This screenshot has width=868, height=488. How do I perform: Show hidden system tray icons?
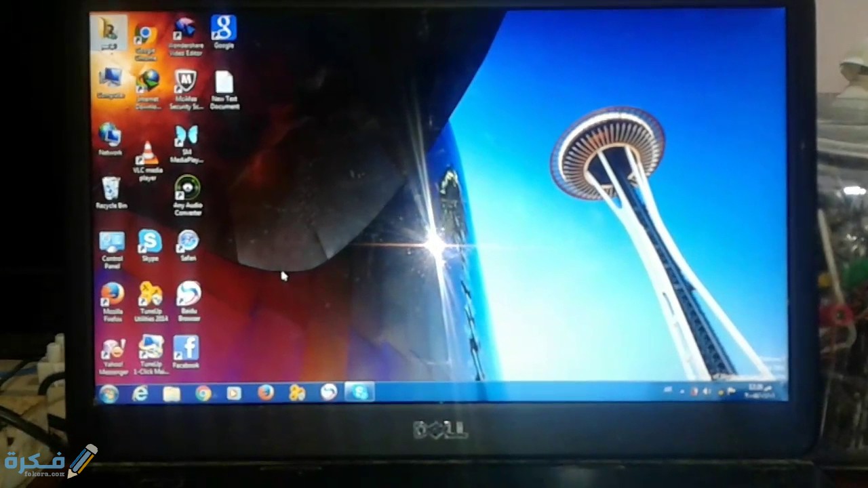682,392
